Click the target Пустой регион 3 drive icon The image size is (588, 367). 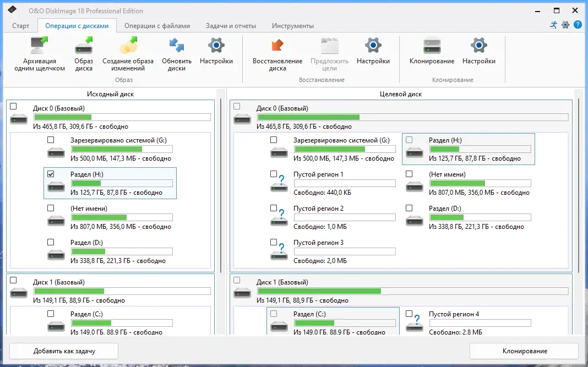(x=279, y=253)
